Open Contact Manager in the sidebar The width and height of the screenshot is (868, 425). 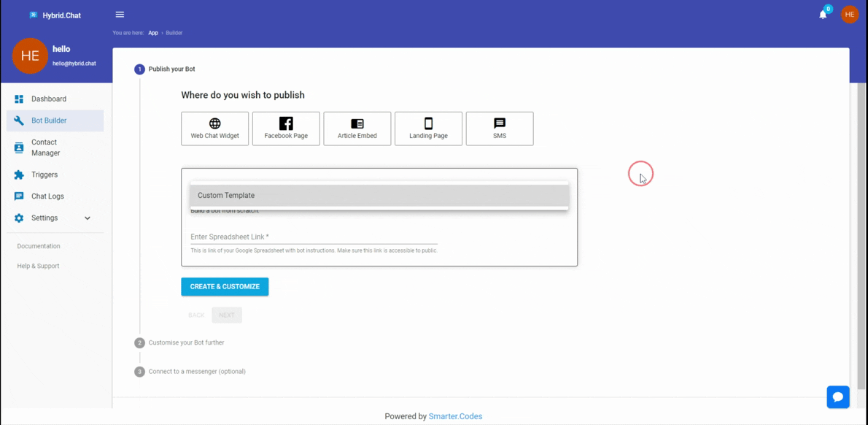pyautogui.click(x=55, y=148)
